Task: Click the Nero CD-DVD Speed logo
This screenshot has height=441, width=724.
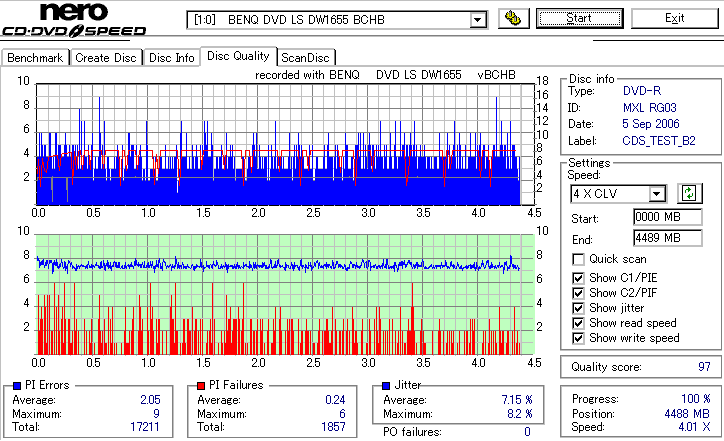Action: coord(74,19)
